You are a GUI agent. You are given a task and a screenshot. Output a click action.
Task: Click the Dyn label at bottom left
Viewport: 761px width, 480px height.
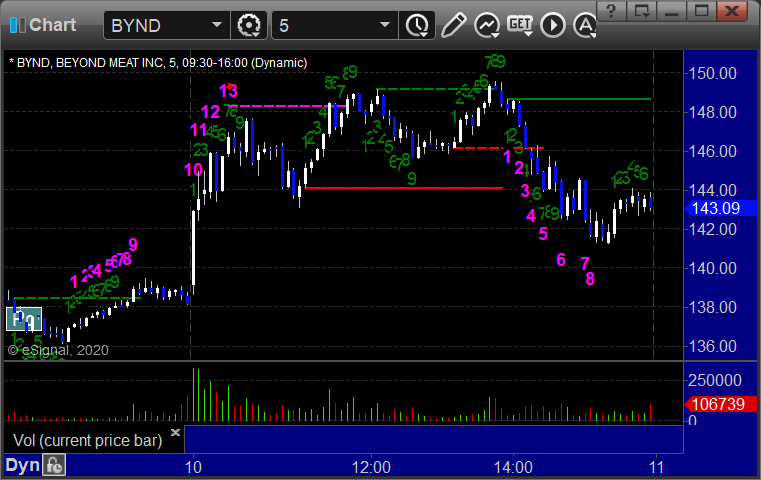click(22, 465)
